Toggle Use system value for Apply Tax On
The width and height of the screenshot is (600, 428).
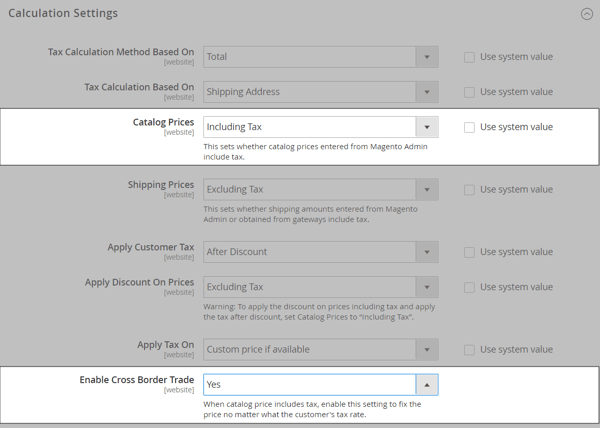(x=469, y=350)
